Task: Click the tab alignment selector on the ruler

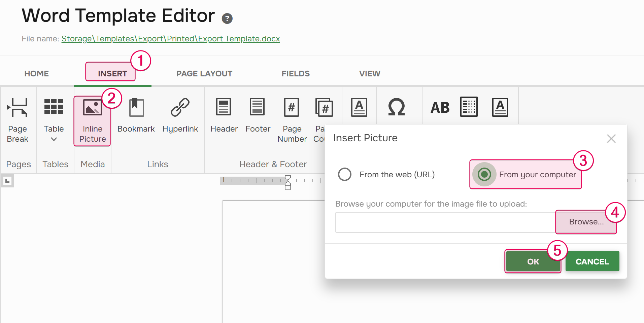Action: pyautogui.click(x=7, y=181)
